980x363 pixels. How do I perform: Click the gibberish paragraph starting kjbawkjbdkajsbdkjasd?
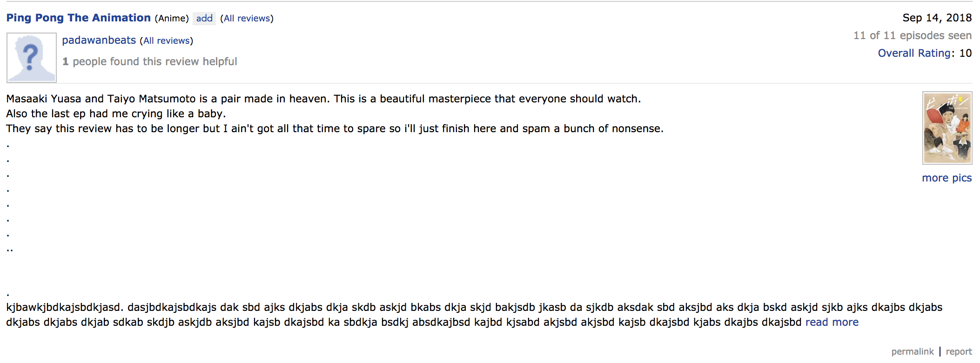(x=474, y=315)
